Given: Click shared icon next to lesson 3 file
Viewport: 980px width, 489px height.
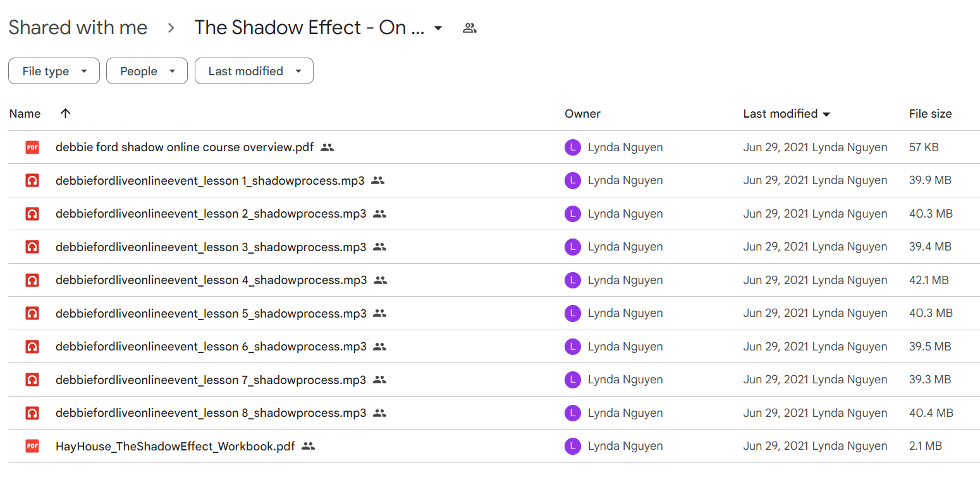Looking at the screenshot, I should (x=379, y=247).
